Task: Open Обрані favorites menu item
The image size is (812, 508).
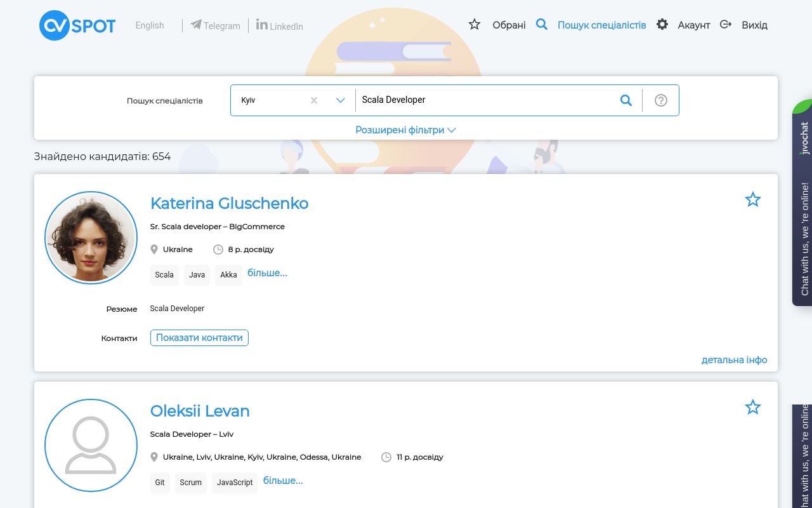Action: pyautogui.click(x=509, y=25)
